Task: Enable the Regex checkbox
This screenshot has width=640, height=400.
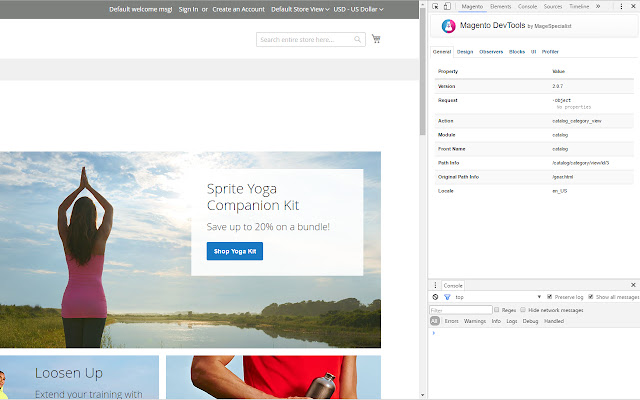Action: [496, 310]
